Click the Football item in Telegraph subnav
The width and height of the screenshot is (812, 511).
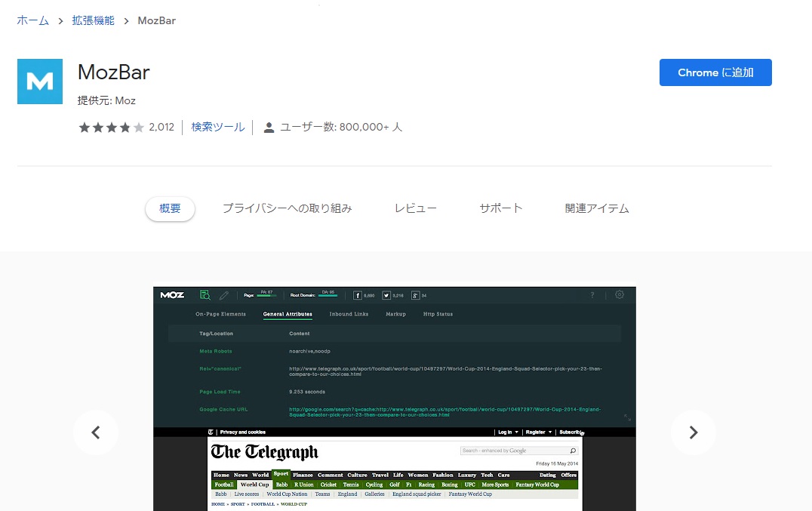(x=224, y=485)
